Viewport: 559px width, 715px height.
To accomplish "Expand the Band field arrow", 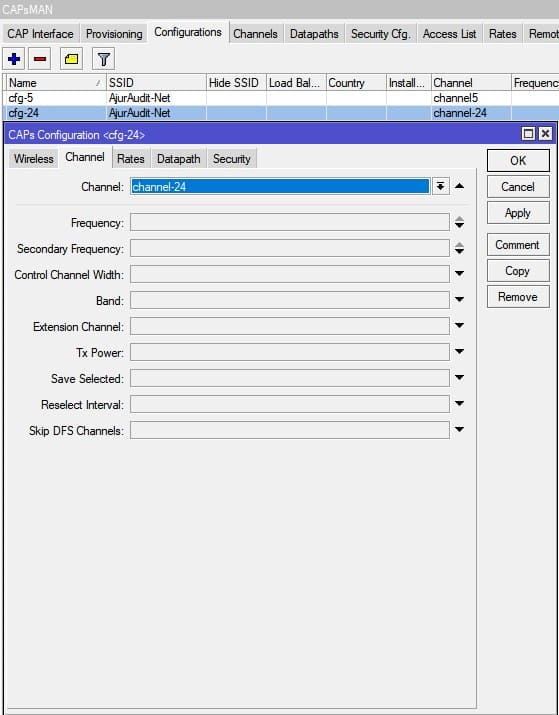I will click(x=460, y=300).
